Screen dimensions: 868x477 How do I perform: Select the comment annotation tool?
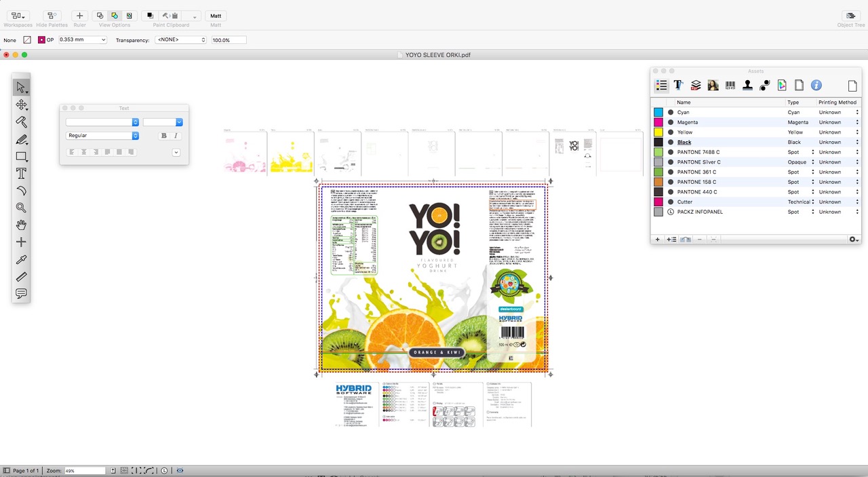point(21,293)
